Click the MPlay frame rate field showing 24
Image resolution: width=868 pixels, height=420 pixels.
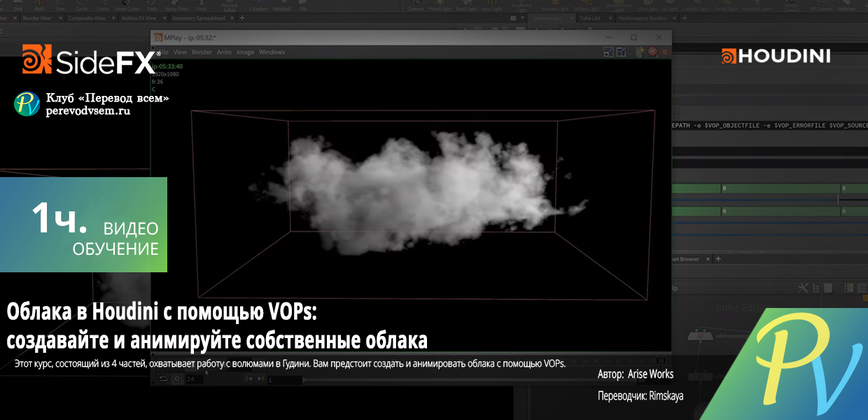tap(194, 379)
